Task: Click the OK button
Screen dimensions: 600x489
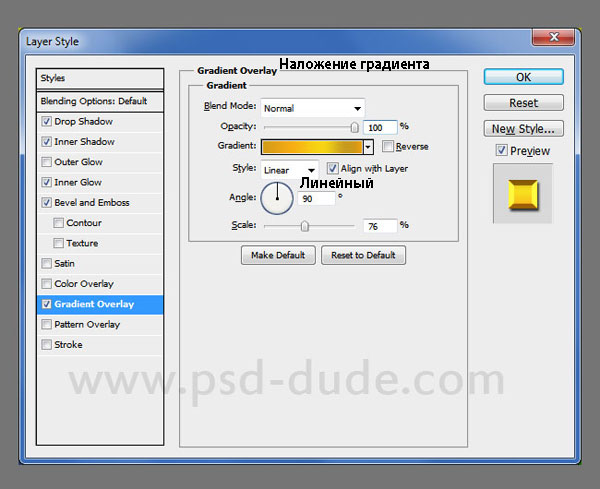Action: tap(523, 77)
